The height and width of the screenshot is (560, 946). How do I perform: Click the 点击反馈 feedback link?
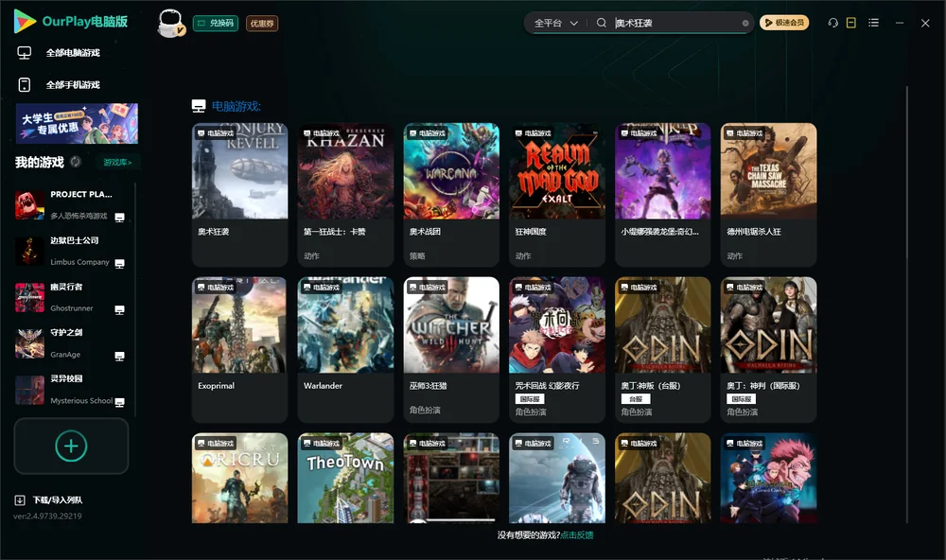tap(577, 535)
